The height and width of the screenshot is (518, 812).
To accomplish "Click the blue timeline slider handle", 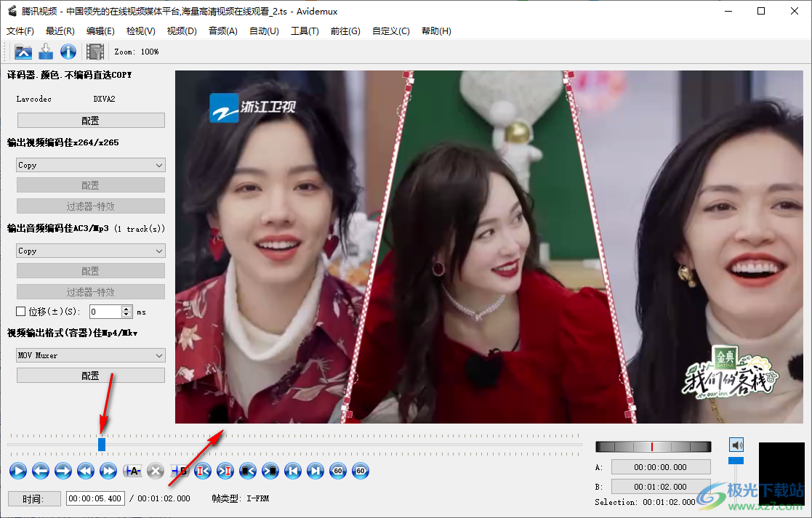I will pos(102,444).
